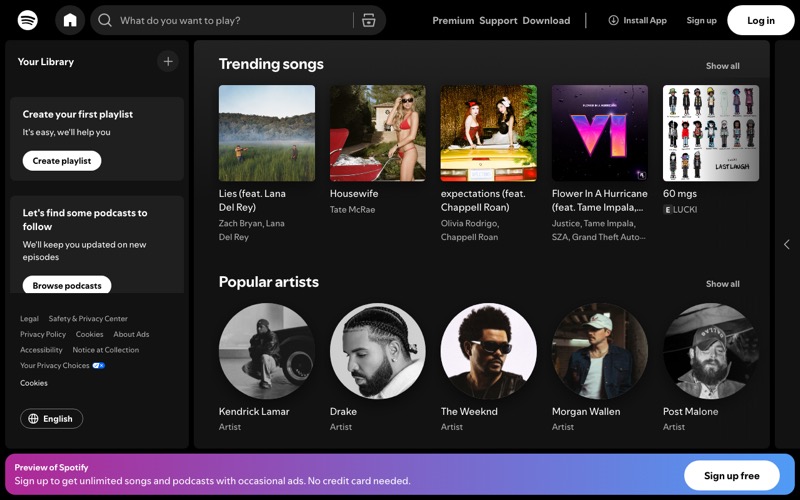
Task: Click the search magnifier icon
Action: click(105, 20)
